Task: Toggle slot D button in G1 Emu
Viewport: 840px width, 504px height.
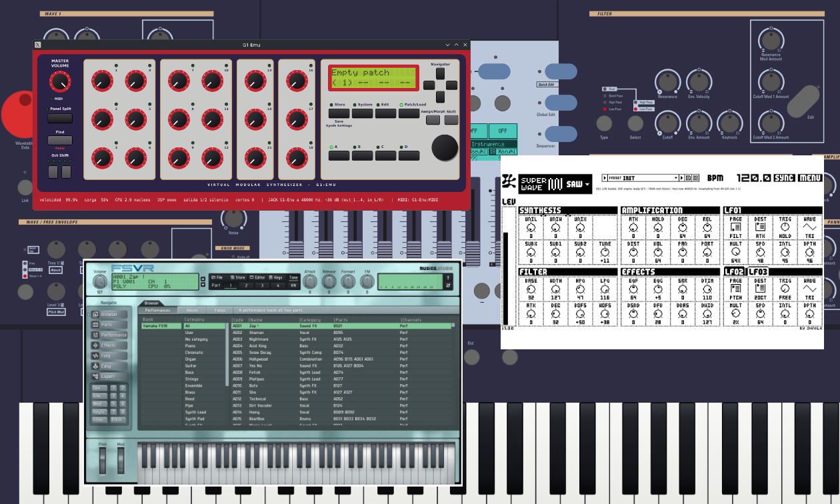Action: 409,155
